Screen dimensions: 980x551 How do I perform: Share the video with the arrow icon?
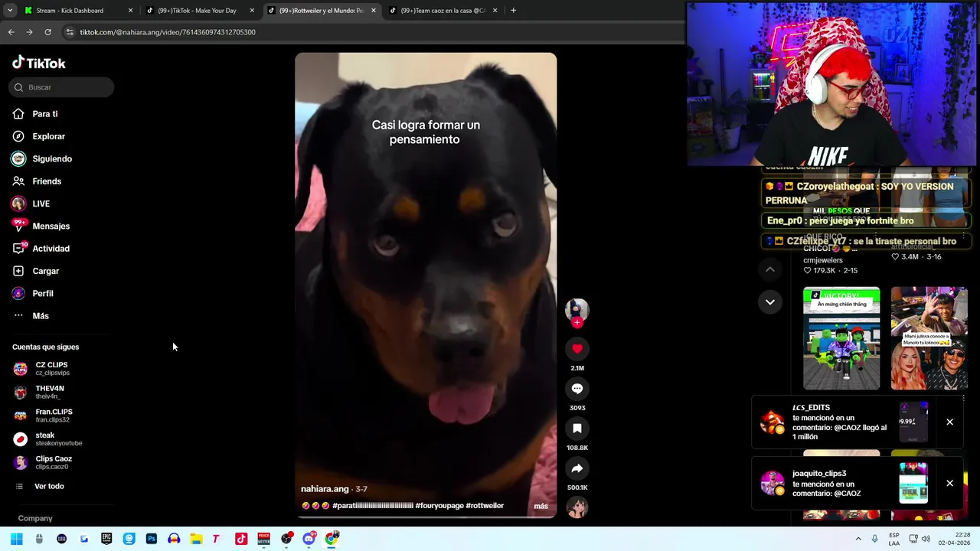[577, 468]
